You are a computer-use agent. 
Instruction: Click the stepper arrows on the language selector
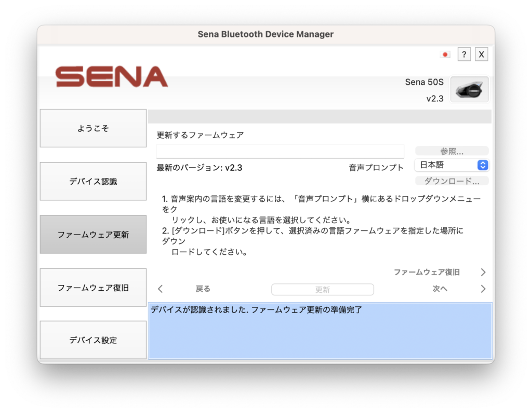click(x=483, y=165)
